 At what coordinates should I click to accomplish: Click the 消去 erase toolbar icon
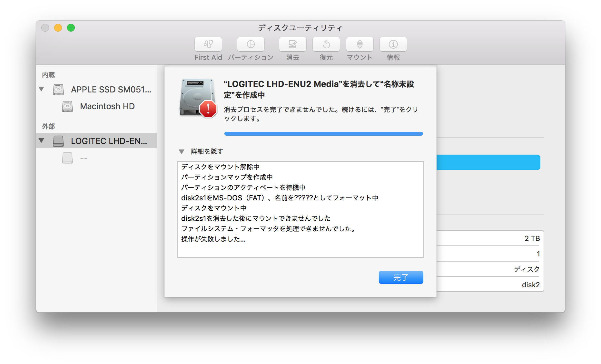coord(293,44)
